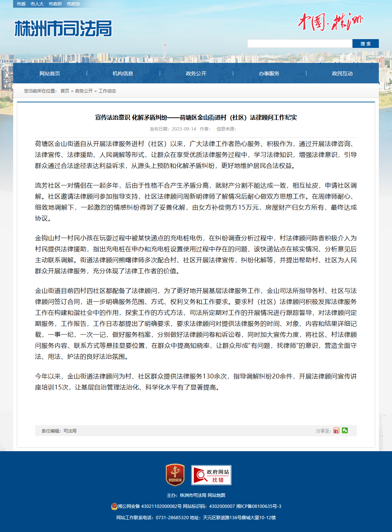Click the police shield beside 湘公网安备
This screenshot has height=532, width=392.
(114, 506)
